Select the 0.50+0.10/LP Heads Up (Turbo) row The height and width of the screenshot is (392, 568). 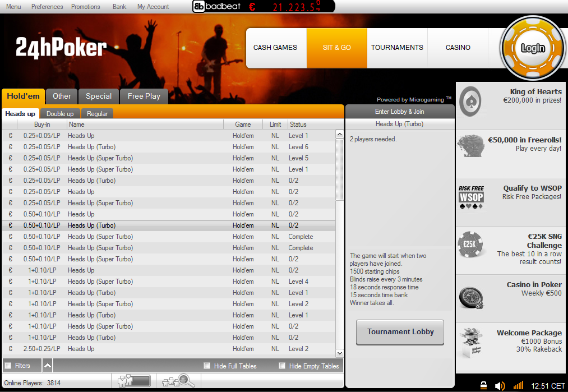pyautogui.click(x=169, y=225)
